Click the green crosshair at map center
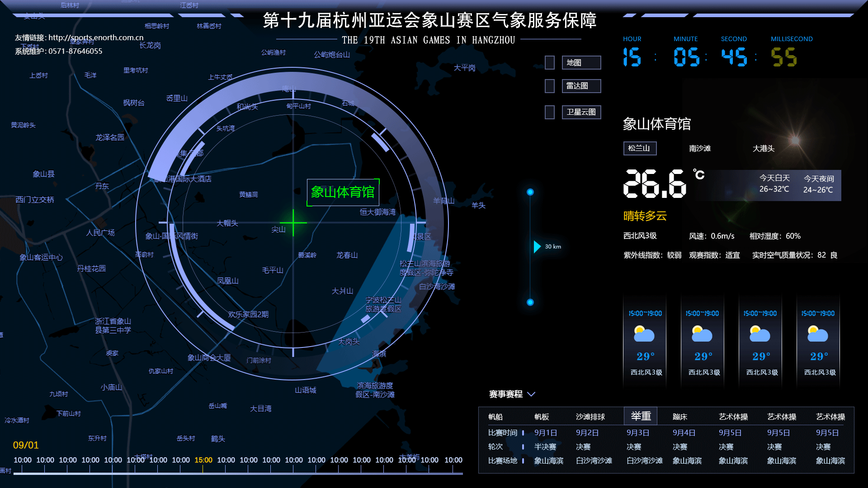 coord(293,222)
